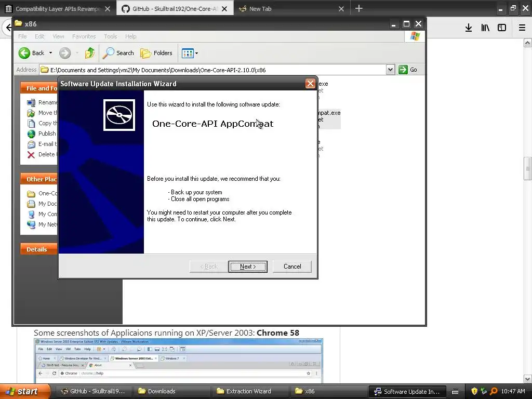Close the Software Update Installation Wizard dialog

point(310,84)
